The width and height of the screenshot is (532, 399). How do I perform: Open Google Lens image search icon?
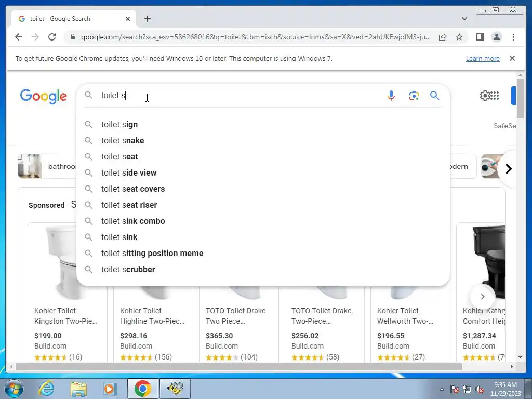click(x=414, y=96)
